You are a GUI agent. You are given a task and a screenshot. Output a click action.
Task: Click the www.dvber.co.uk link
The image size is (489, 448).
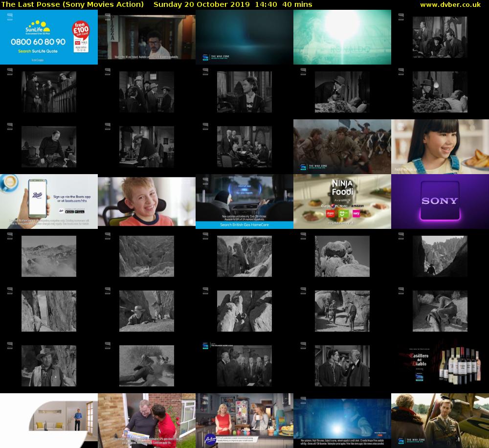pyautogui.click(x=450, y=4)
